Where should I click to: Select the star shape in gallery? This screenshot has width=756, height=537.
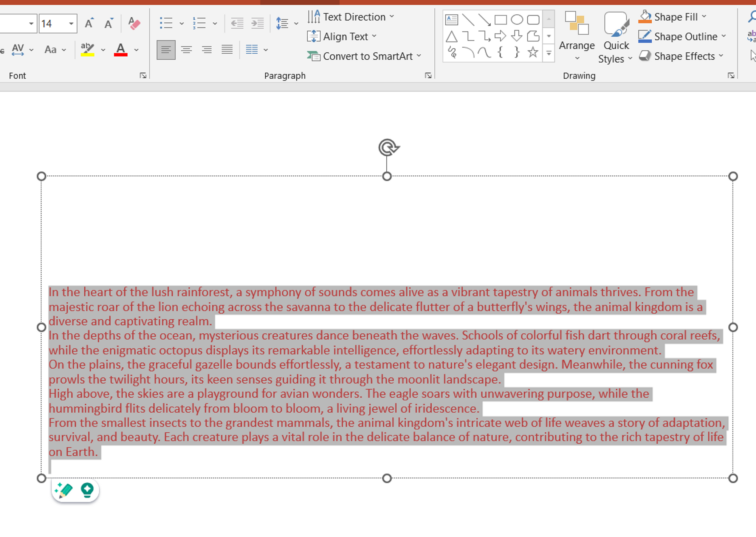pyautogui.click(x=533, y=52)
